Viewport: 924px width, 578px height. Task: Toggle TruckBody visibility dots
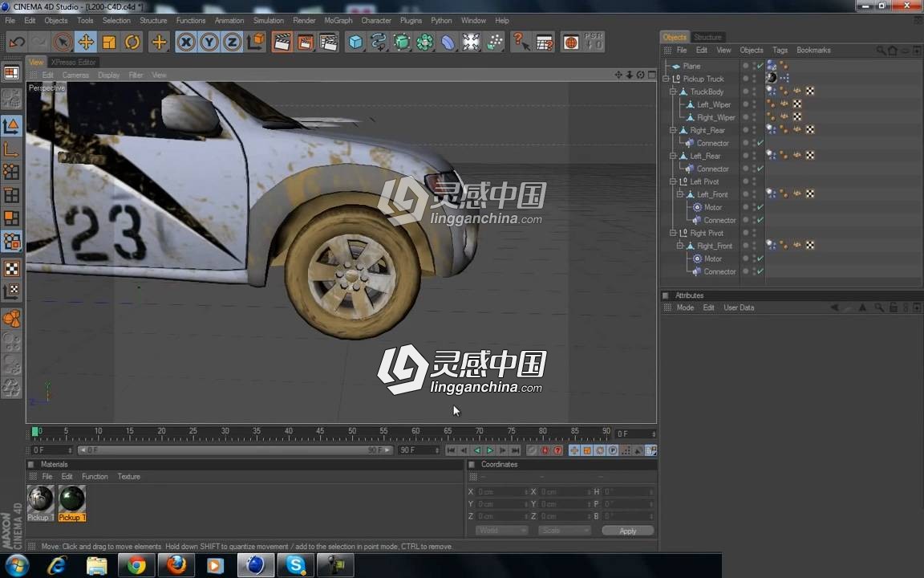pyautogui.click(x=754, y=92)
